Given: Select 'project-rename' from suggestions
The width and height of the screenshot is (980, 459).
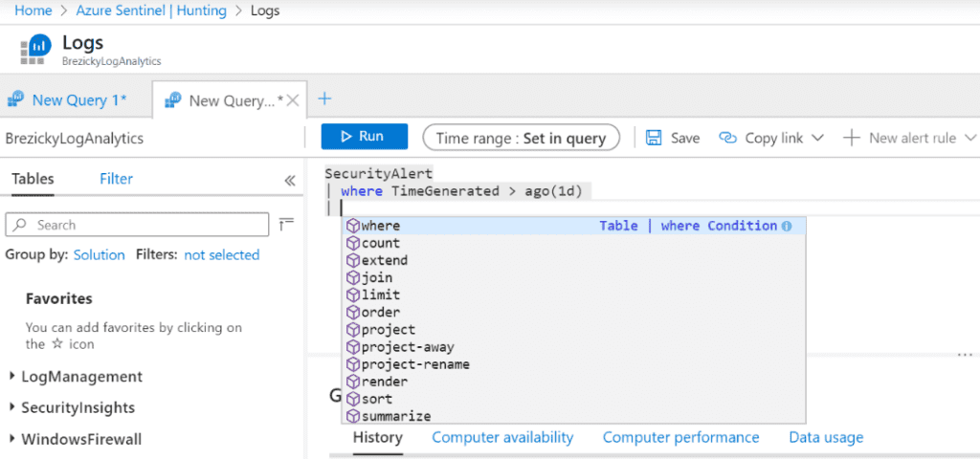Looking at the screenshot, I should tap(574, 364).
